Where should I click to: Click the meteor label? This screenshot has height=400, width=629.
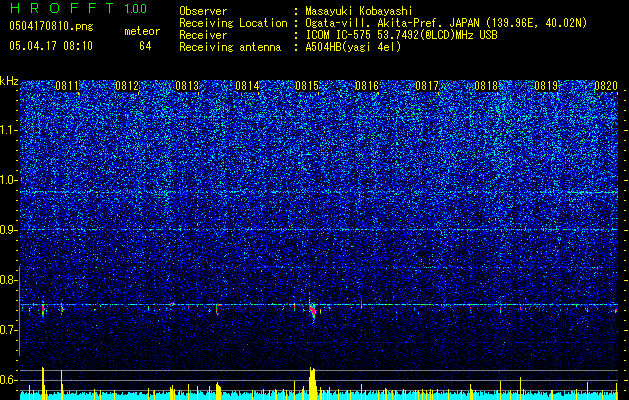pos(142,31)
